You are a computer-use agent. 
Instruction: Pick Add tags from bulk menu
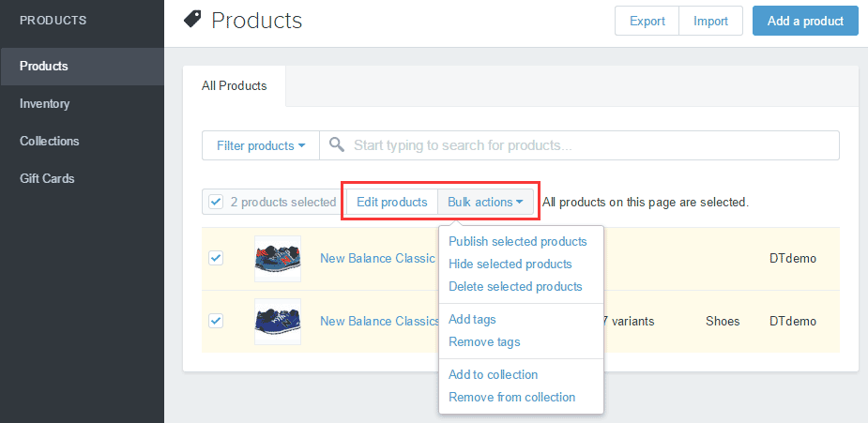pos(472,320)
